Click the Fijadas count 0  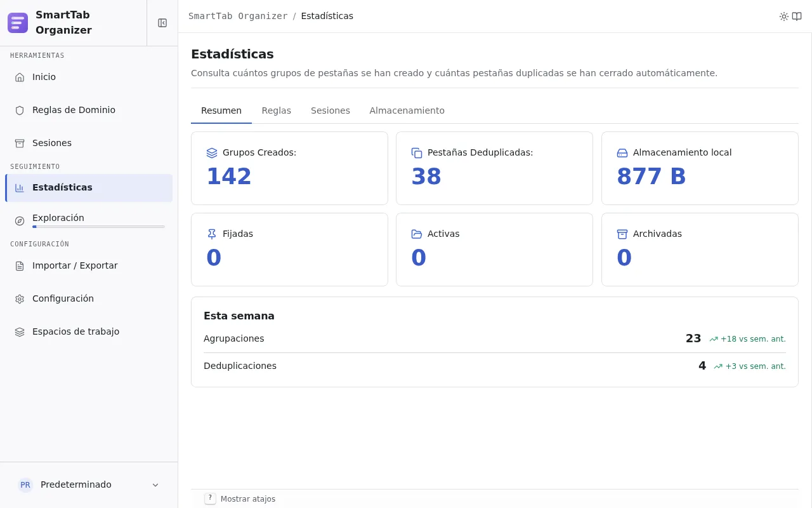[214, 258]
